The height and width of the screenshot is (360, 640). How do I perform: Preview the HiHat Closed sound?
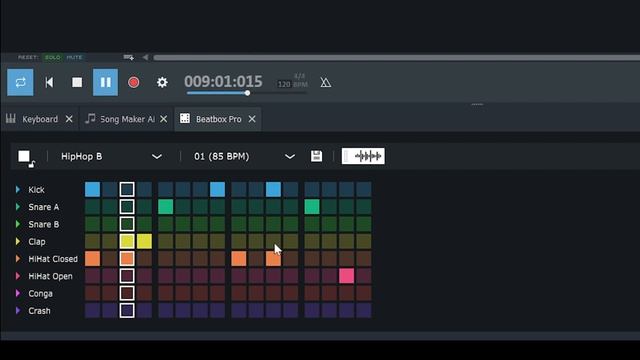tap(18, 259)
